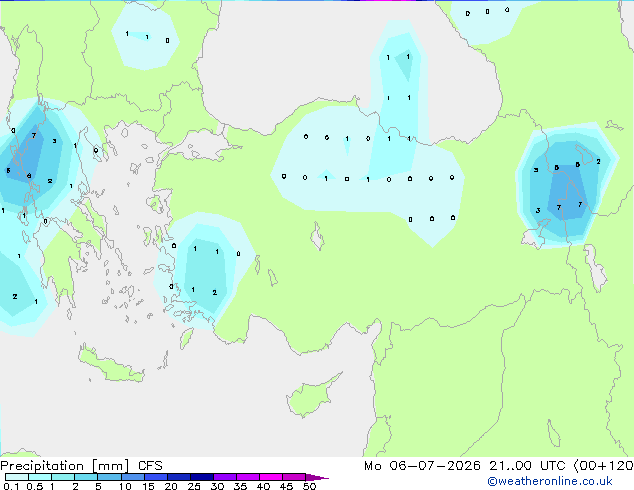Select the legend swatch between 1 and 2
The width and height of the screenshot is (634, 490).
click(63, 477)
